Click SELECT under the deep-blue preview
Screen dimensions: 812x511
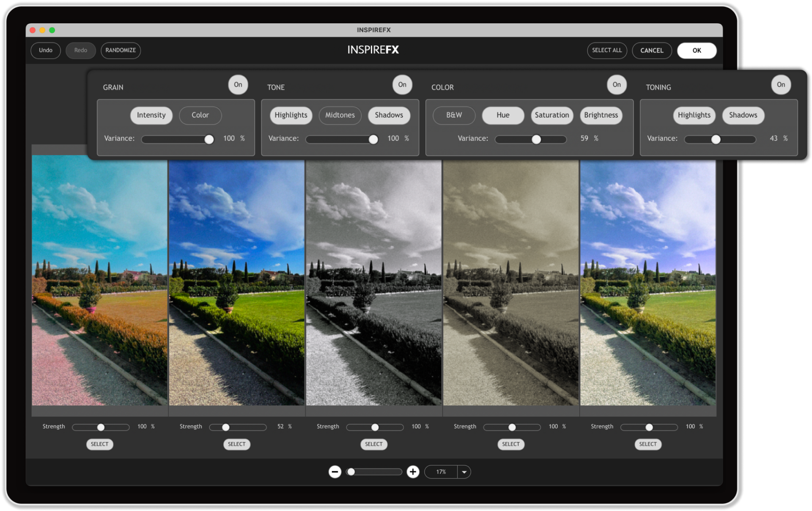[x=237, y=444]
